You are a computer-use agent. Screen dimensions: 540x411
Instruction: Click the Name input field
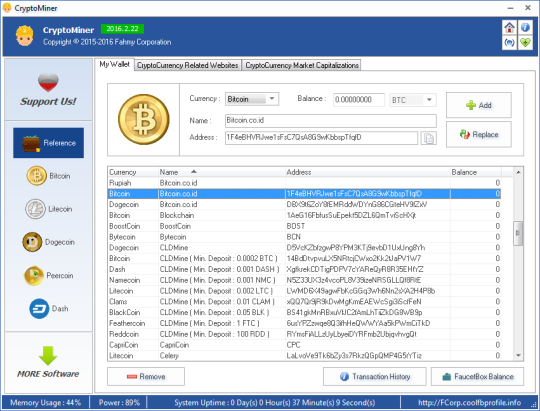pos(331,121)
